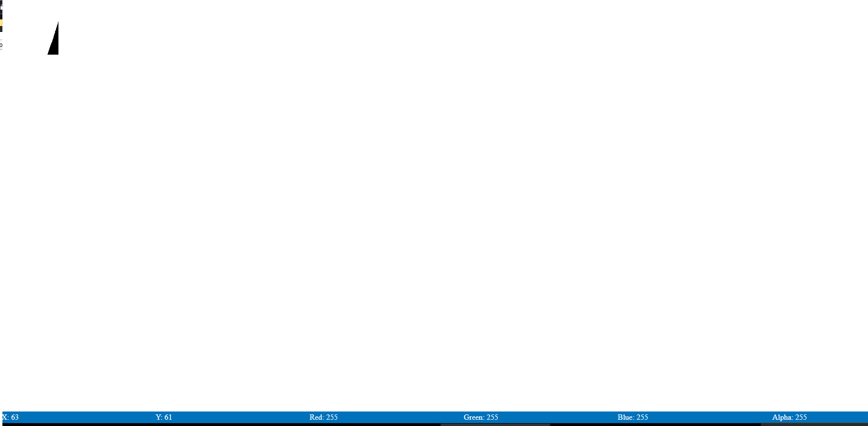Click the black triangle shape on the canvas
This screenshot has width=868, height=426.
click(x=55, y=44)
